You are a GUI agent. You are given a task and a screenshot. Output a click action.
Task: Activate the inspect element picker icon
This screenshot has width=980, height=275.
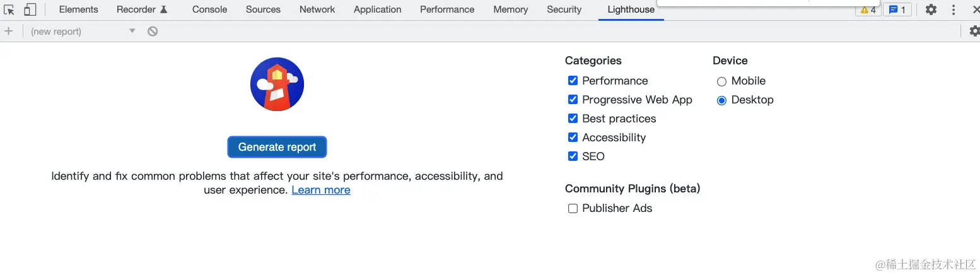[x=9, y=9]
